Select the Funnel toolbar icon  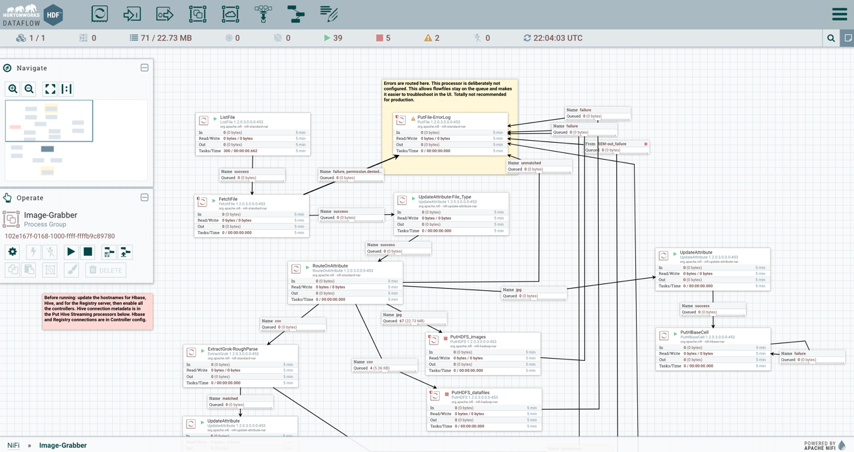point(263,14)
